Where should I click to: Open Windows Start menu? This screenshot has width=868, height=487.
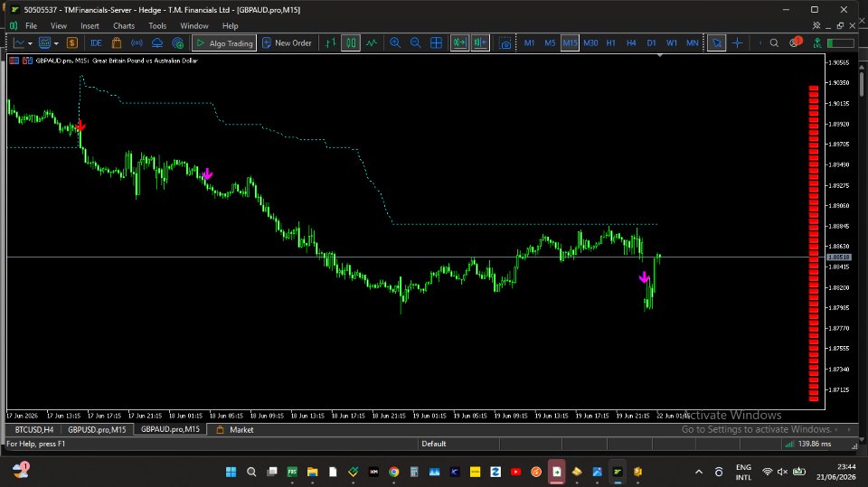[x=231, y=472]
